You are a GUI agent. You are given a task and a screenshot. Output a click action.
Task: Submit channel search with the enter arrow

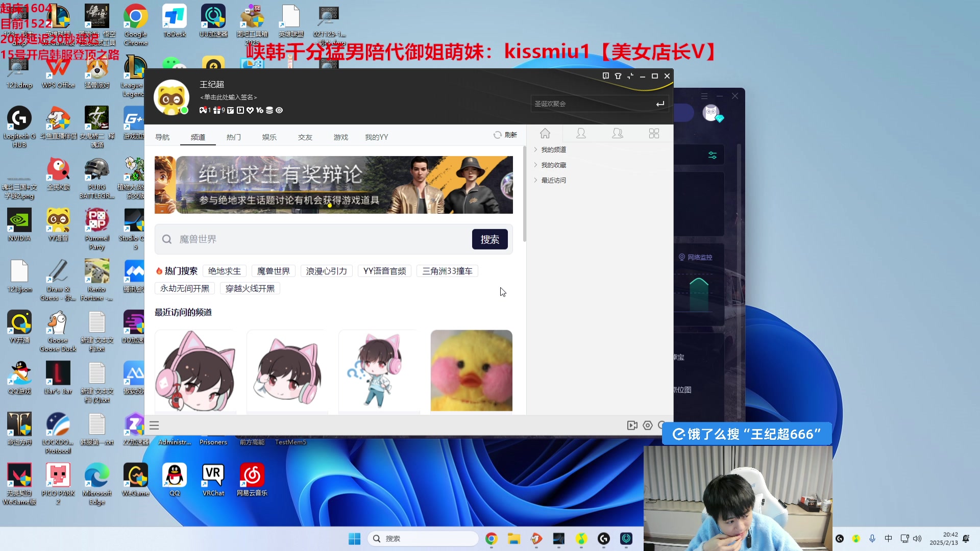[x=660, y=104]
